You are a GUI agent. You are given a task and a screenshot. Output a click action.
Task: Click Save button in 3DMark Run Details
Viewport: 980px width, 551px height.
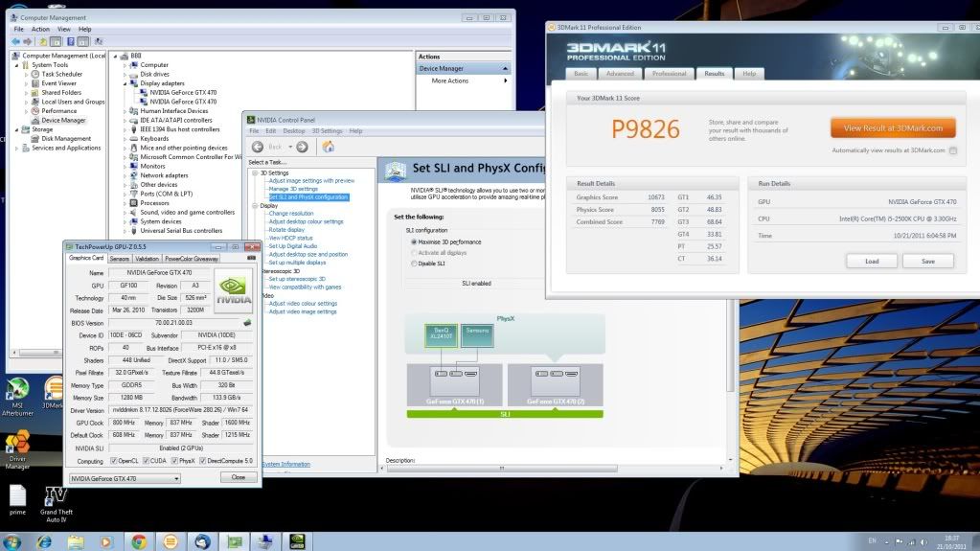coord(928,261)
